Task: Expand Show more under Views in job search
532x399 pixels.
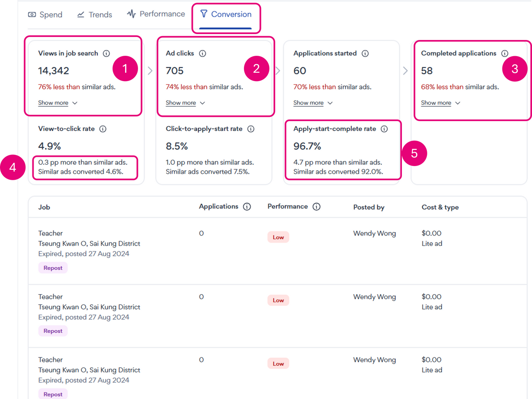Action: pyautogui.click(x=57, y=103)
